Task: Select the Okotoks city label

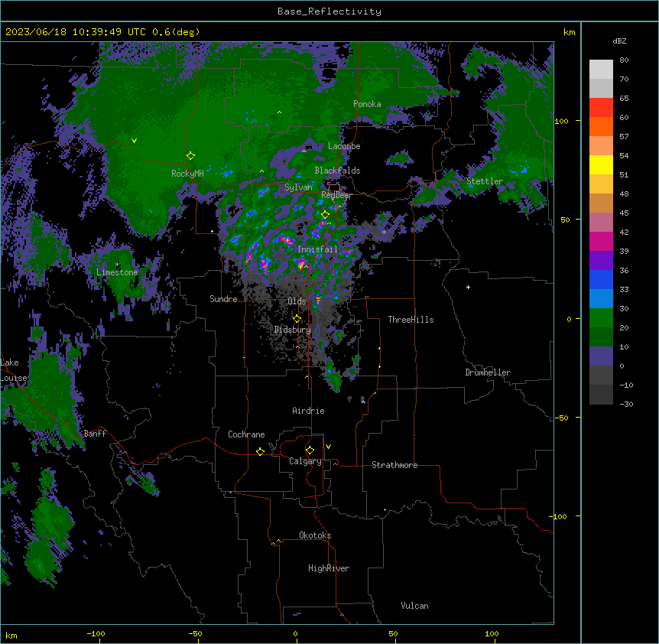Action: (315, 535)
